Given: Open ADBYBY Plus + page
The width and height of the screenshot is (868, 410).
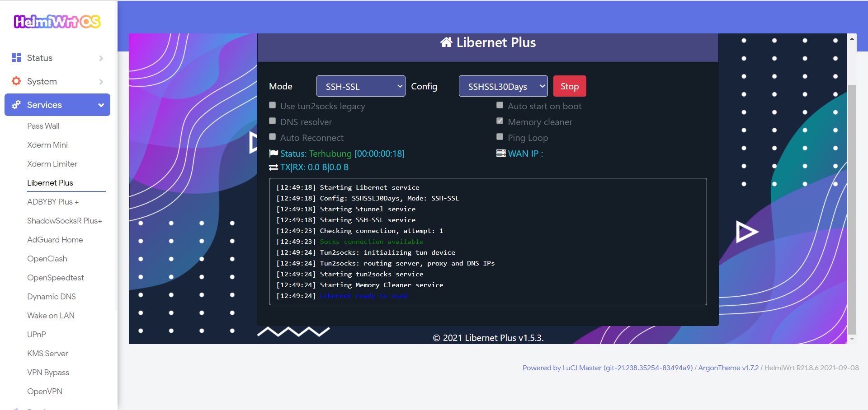Looking at the screenshot, I should point(53,202).
